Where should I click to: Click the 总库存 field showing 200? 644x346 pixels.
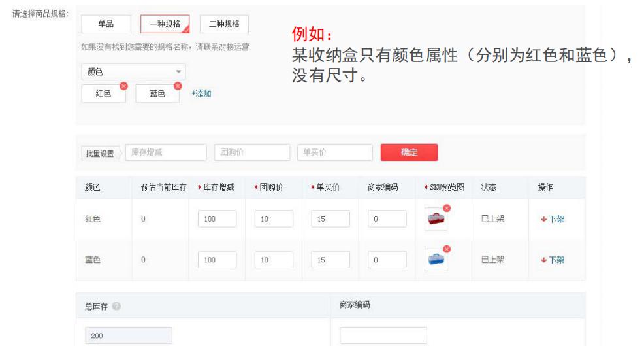pos(129,336)
